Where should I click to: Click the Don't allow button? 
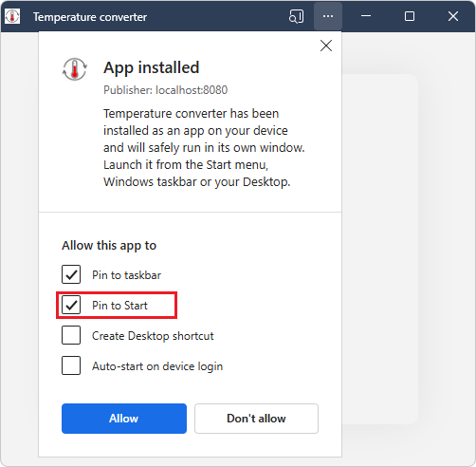tap(256, 419)
